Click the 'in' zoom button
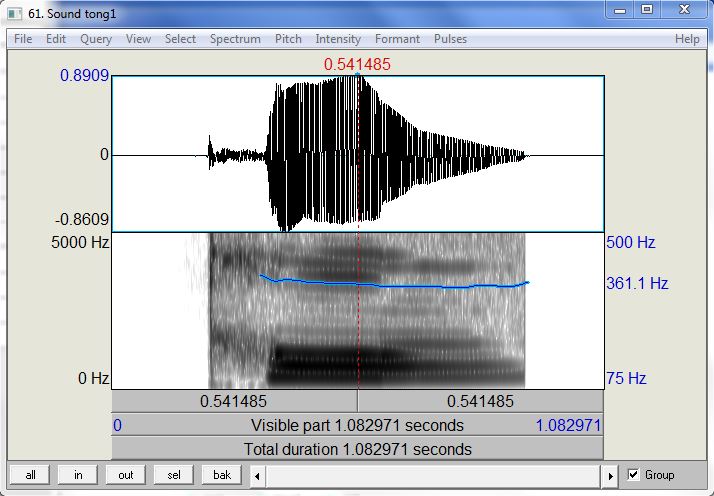Viewport: 714px width, 496px height. coord(78,475)
